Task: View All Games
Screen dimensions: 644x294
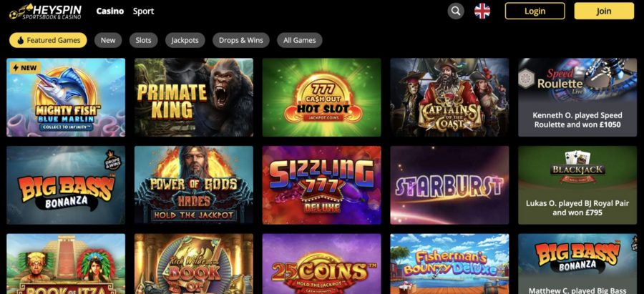Action: (299, 40)
